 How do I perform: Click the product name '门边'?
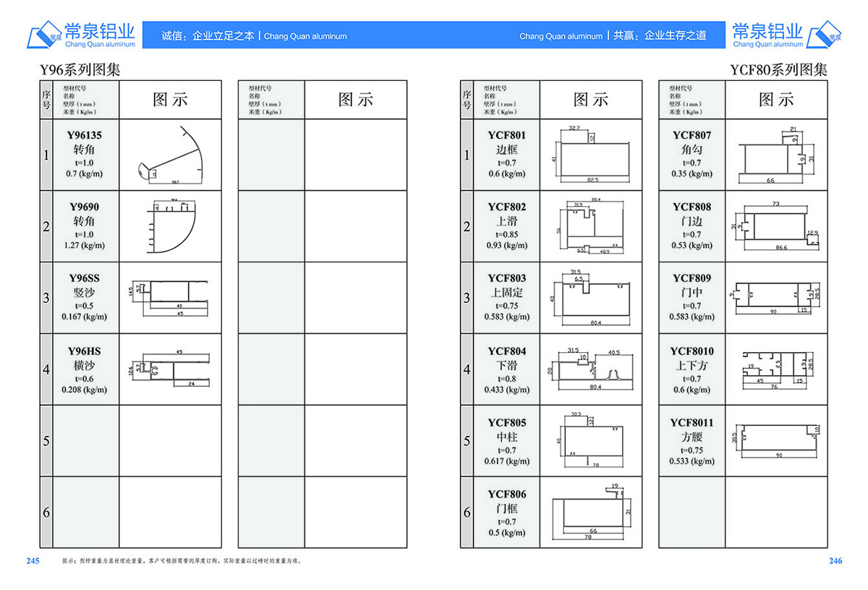pyautogui.click(x=692, y=221)
